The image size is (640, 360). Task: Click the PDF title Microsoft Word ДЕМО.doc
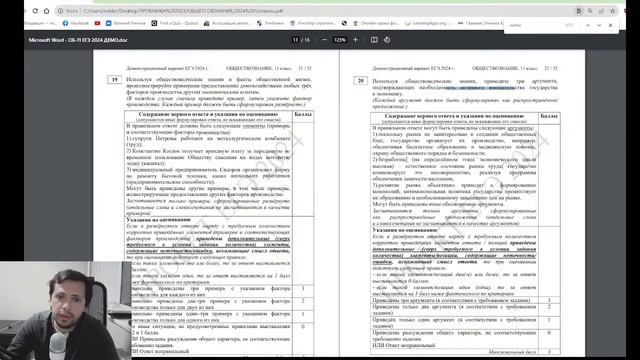pos(78,40)
